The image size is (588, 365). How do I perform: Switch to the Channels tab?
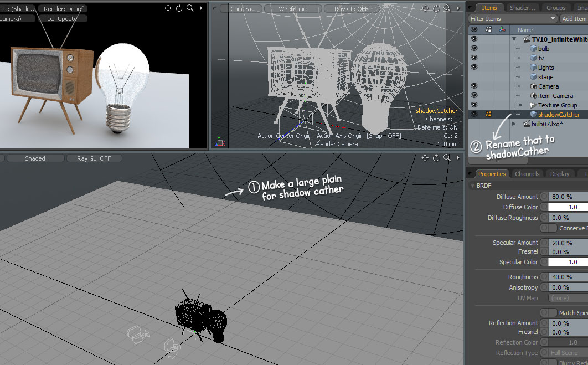(527, 174)
